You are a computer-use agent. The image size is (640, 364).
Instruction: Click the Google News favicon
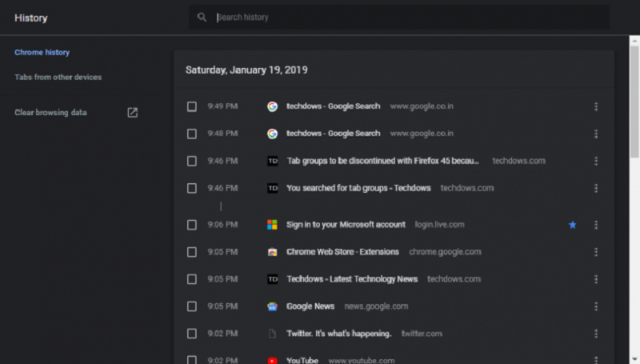[x=272, y=306]
